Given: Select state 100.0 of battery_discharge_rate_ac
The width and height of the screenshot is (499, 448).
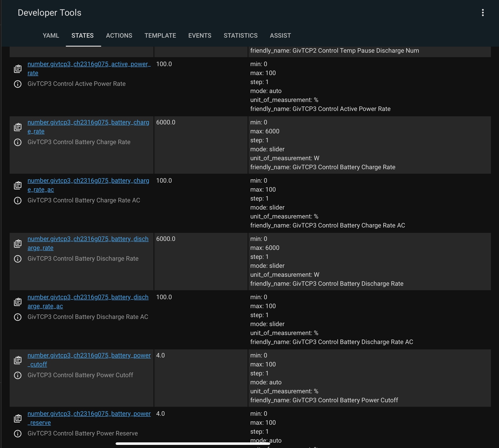Looking at the screenshot, I should pos(164,297).
